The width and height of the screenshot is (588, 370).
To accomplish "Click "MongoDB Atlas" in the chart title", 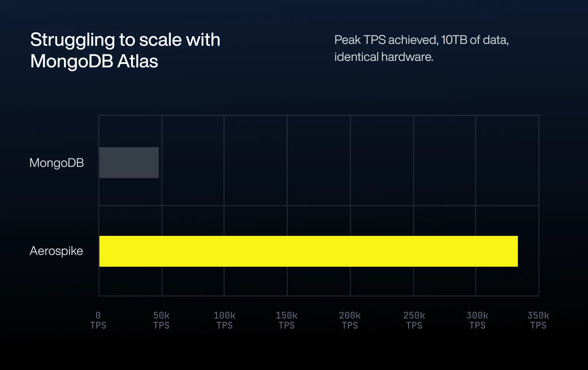I will click(94, 61).
